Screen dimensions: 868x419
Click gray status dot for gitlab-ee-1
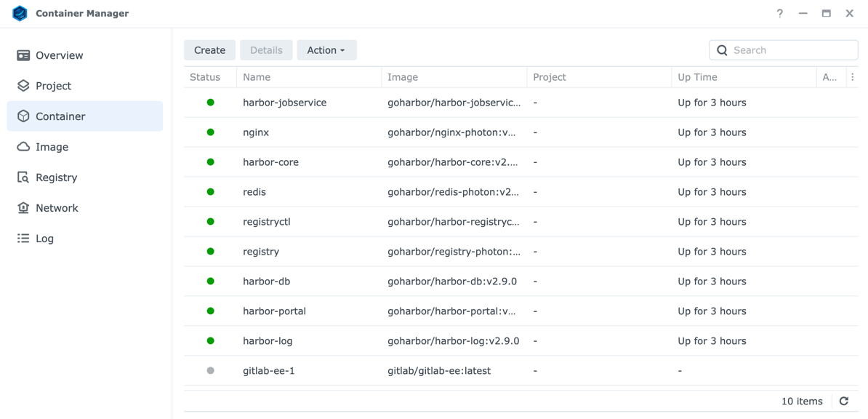pos(211,371)
